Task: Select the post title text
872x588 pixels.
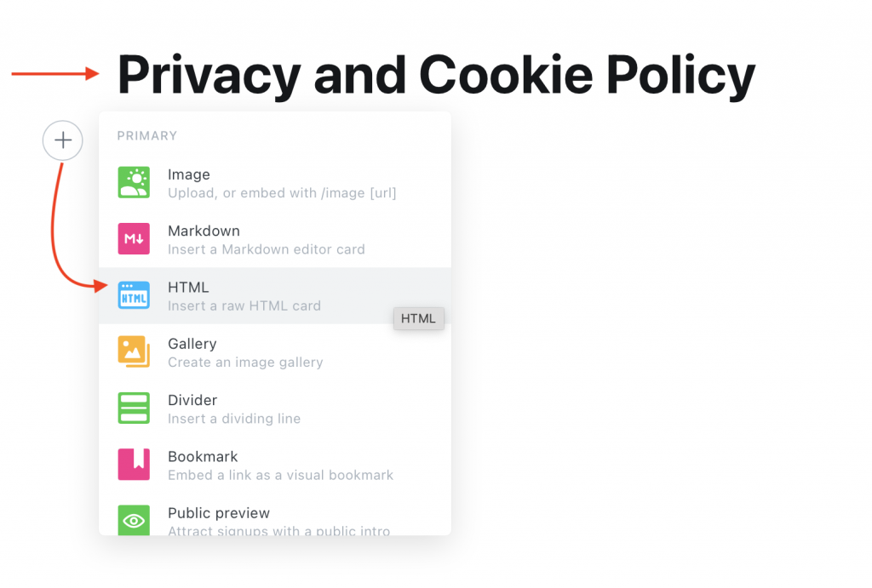Action: tap(437, 75)
